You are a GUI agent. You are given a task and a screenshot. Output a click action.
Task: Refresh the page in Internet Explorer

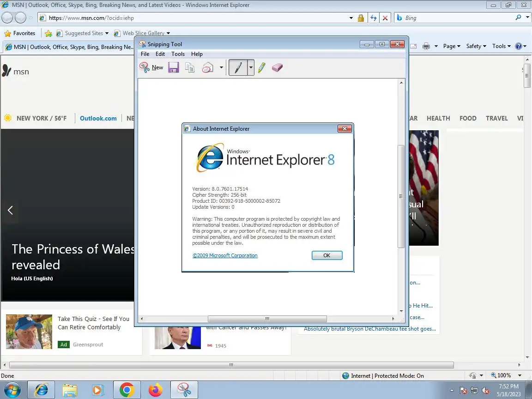point(374,18)
